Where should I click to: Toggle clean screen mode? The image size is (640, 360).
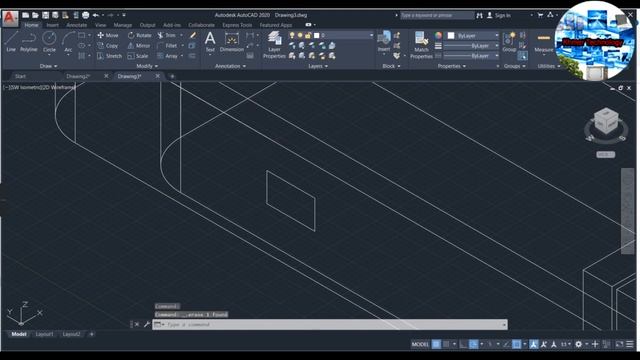pos(619,344)
